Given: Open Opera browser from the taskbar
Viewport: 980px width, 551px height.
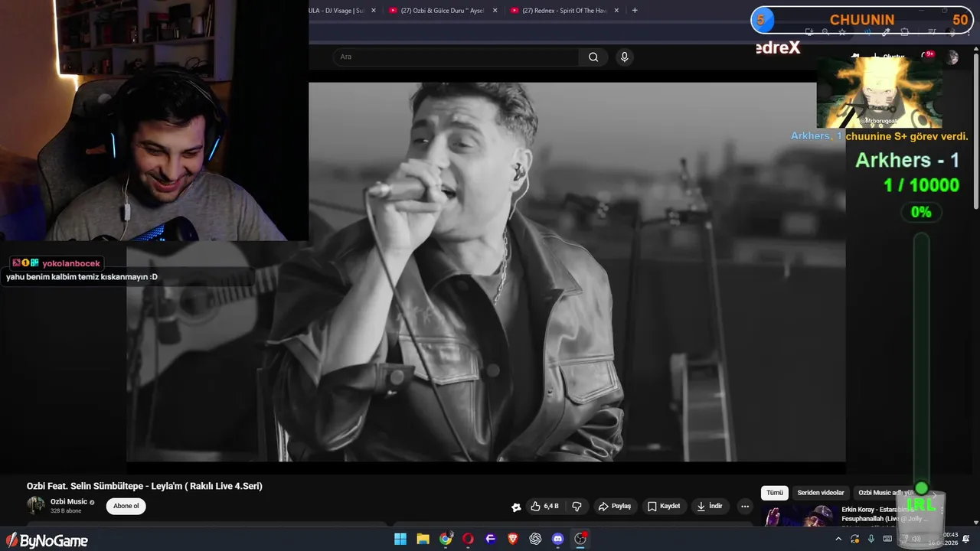Looking at the screenshot, I should click(x=468, y=539).
